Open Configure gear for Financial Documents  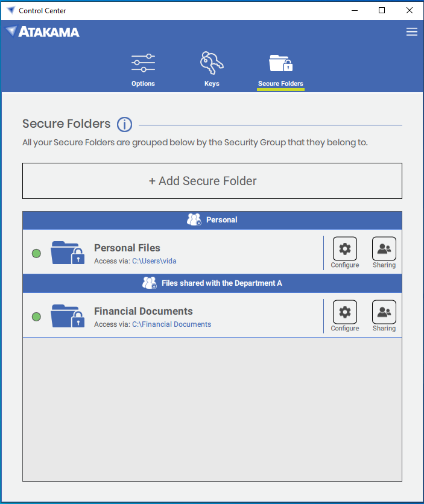click(x=345, y=312)
